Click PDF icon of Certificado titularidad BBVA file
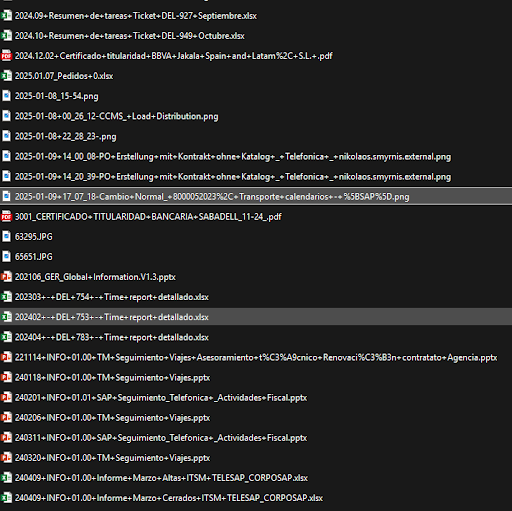Viewport: 512px width, 511px height. 6,56
